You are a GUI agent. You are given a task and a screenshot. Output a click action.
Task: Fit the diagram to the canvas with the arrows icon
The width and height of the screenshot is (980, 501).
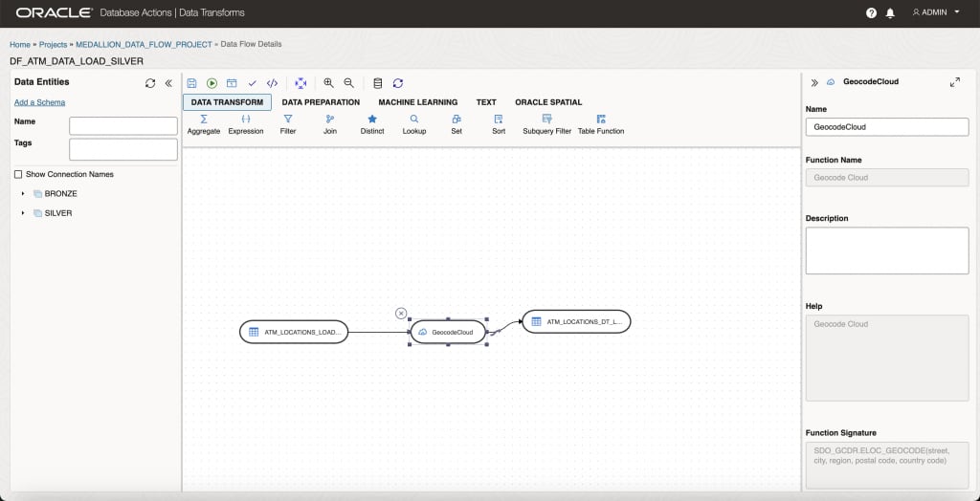coord(301,83)
